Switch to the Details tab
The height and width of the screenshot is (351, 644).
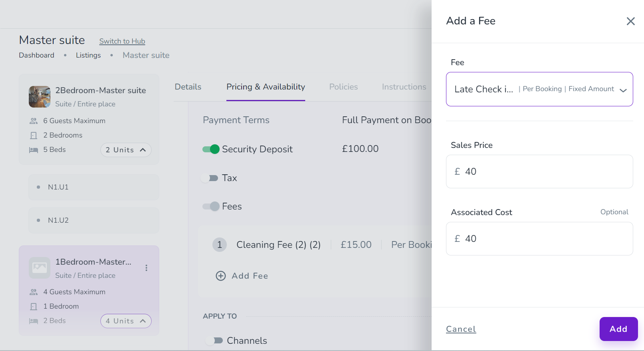click(188, 87)
